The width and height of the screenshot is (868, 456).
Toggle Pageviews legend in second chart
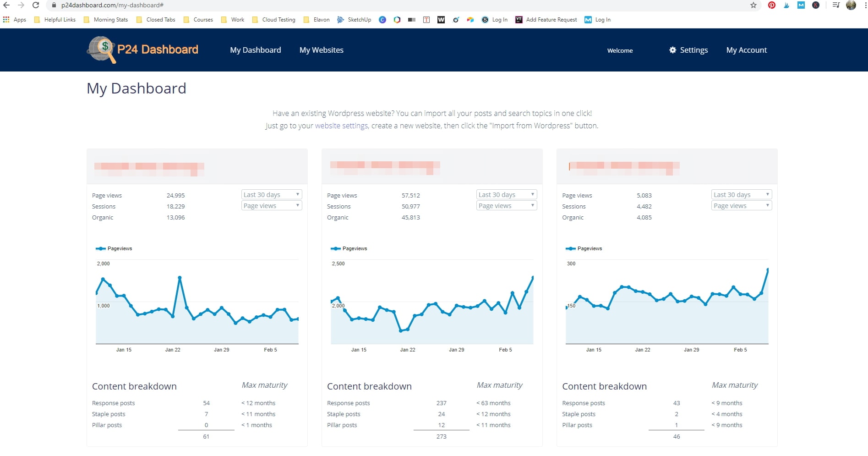tap(349, 248)
